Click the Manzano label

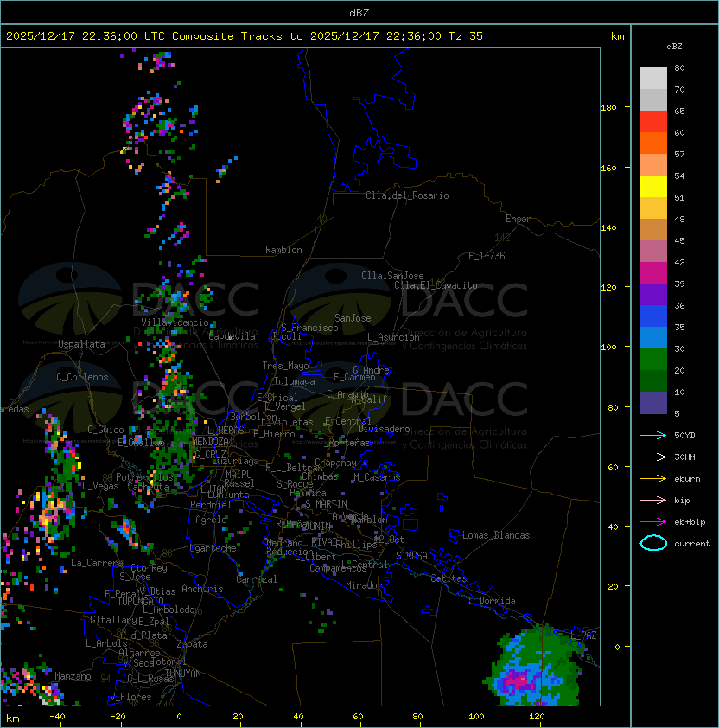tap(73, 676)
